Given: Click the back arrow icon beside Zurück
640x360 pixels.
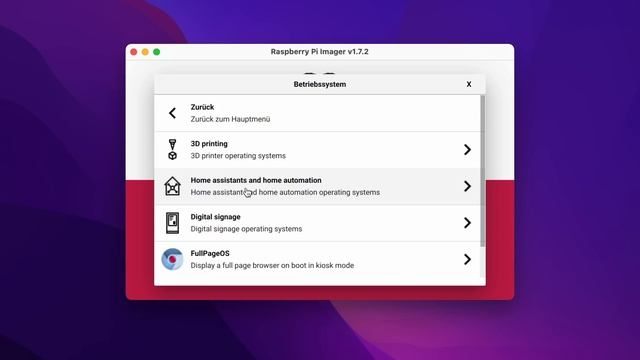Looking at the screenshot, I should click(x=172, y=113).
